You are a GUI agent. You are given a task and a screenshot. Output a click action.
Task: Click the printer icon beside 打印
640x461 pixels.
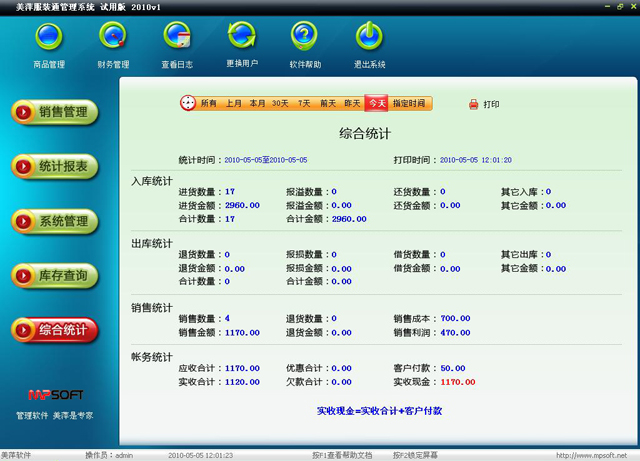pyautogui.click(x=474, y=104)
